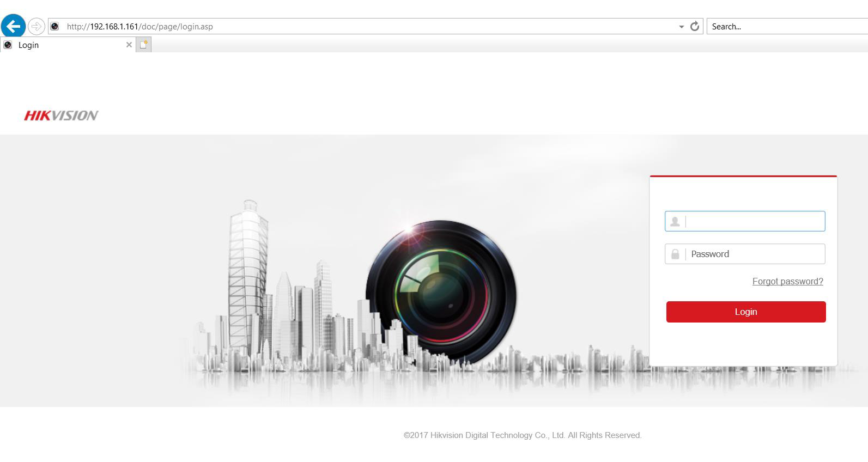
Task: Open a new tab button
Action: click(x=143, y=45)
